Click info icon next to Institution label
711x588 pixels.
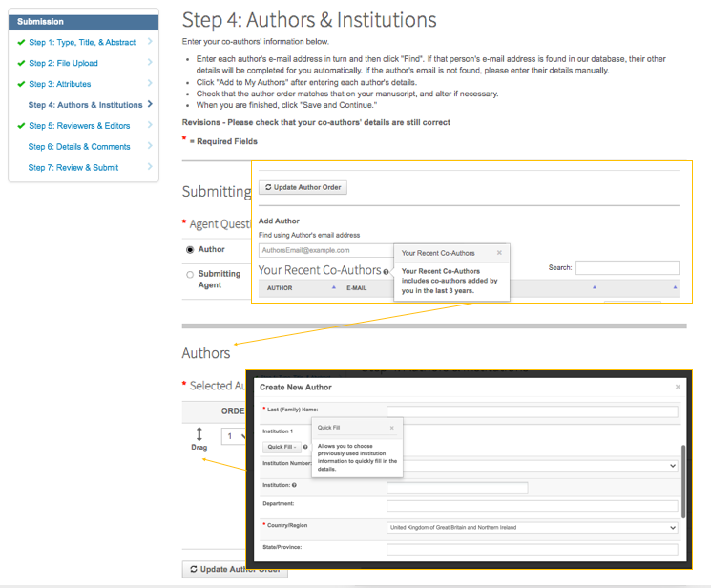(294, 485)
